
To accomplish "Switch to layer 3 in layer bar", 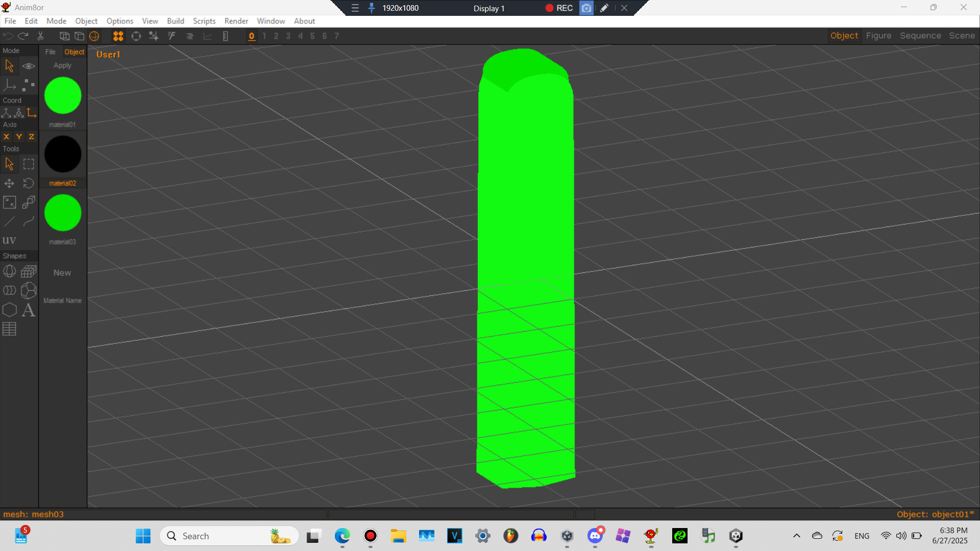I will pyautogui.click(x=288, y=36).
